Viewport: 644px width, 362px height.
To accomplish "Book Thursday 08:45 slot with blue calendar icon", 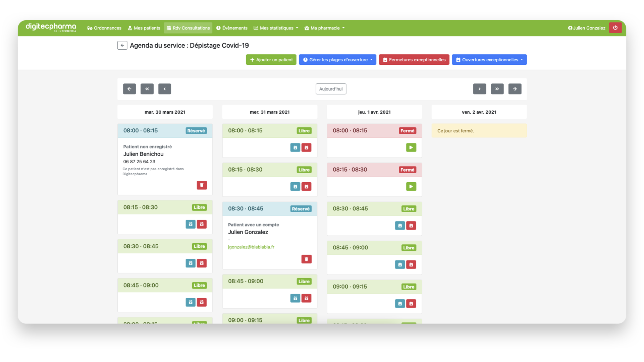I will [x=400, y=264].
